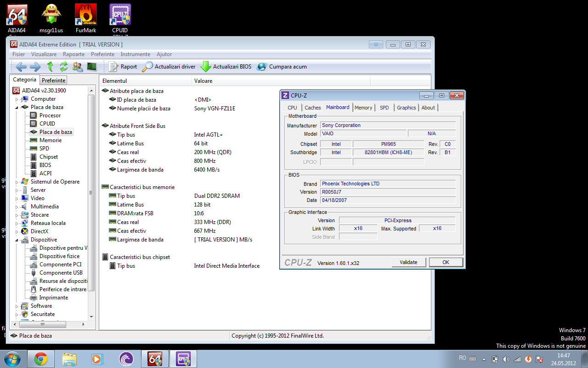
Task: Go forward with the AIDA64 toolbar arrow
Action: click(35, 67)
